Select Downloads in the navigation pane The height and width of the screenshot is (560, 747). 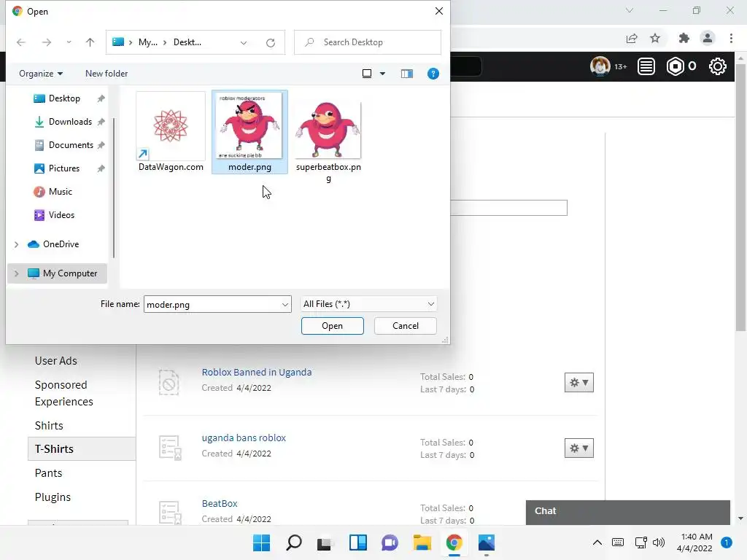point(70,122)
